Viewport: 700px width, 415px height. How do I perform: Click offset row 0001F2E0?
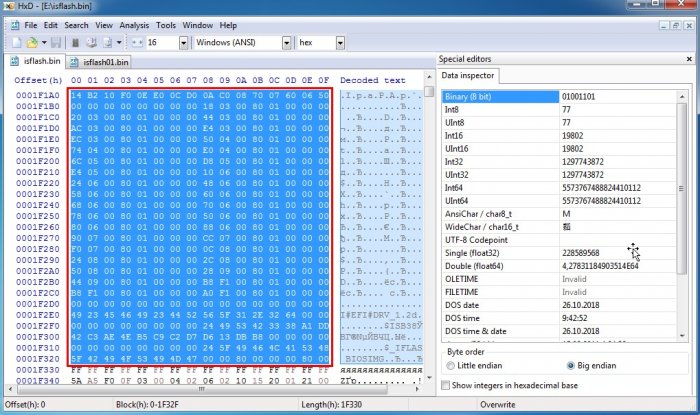tap(38, 315)
